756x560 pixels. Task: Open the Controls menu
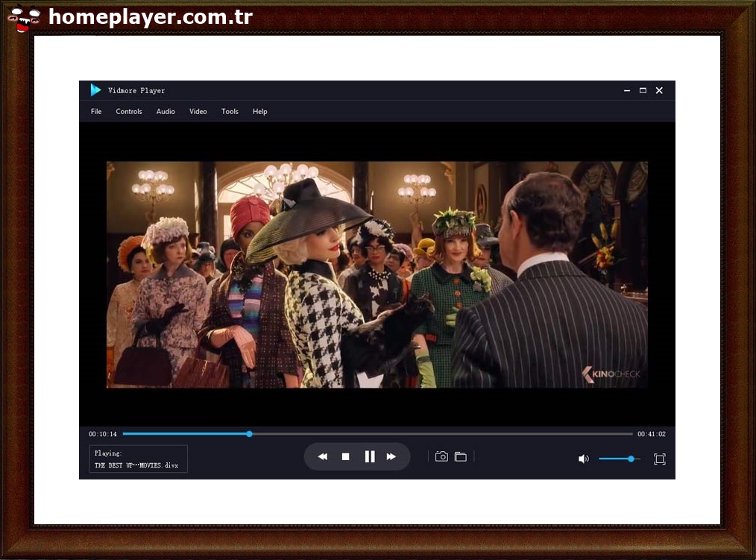tap(128, 111)
